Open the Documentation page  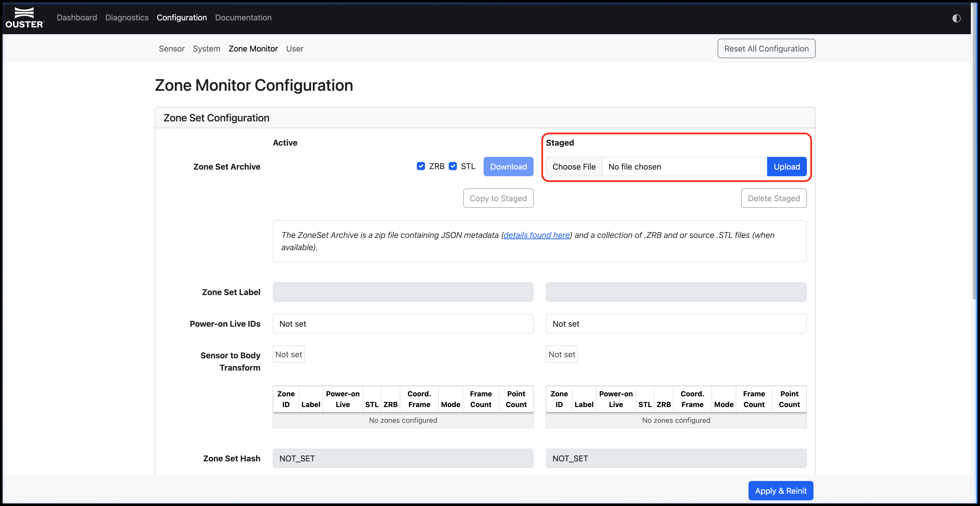pyautogui.click(x=243, y=18)
